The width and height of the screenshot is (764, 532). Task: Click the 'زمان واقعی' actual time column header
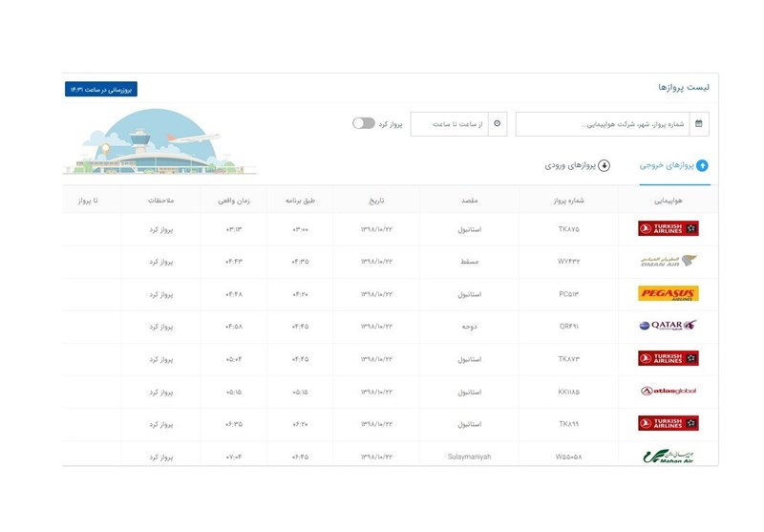click(233, 201)
